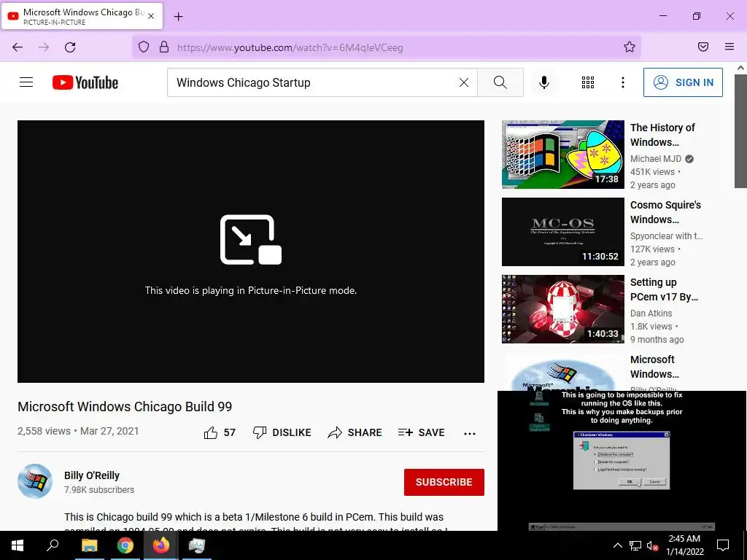This screenshot has height=560, width=747.
Task: Click SAVE to add to playlist
Action: 421,432
